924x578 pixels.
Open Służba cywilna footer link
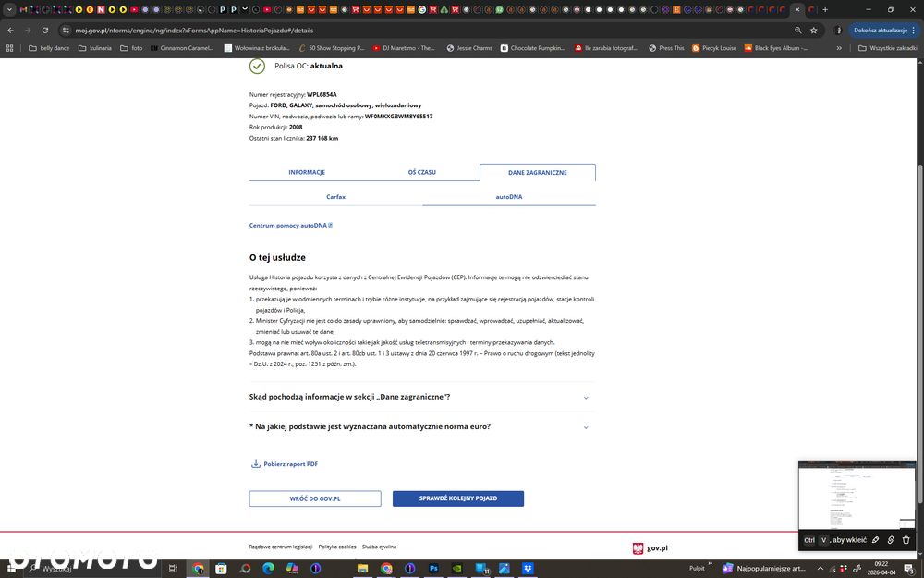click(379, 547)
